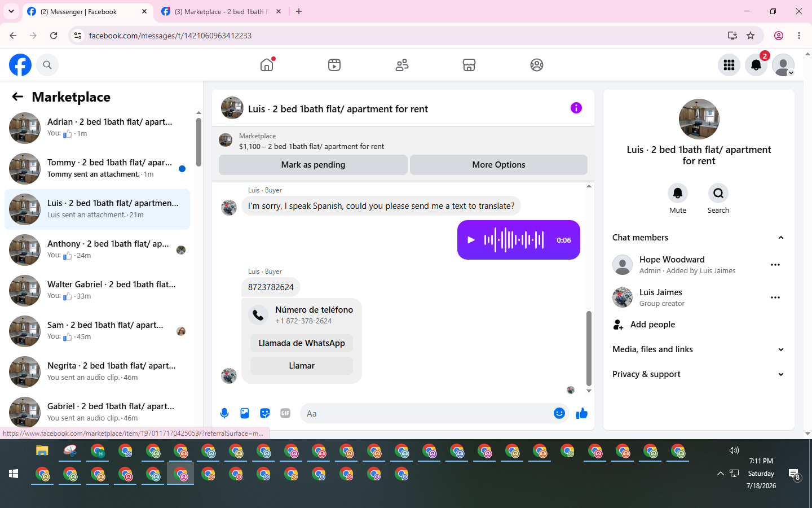Open the marketplace listing link $1,100

tap(311, 146)
